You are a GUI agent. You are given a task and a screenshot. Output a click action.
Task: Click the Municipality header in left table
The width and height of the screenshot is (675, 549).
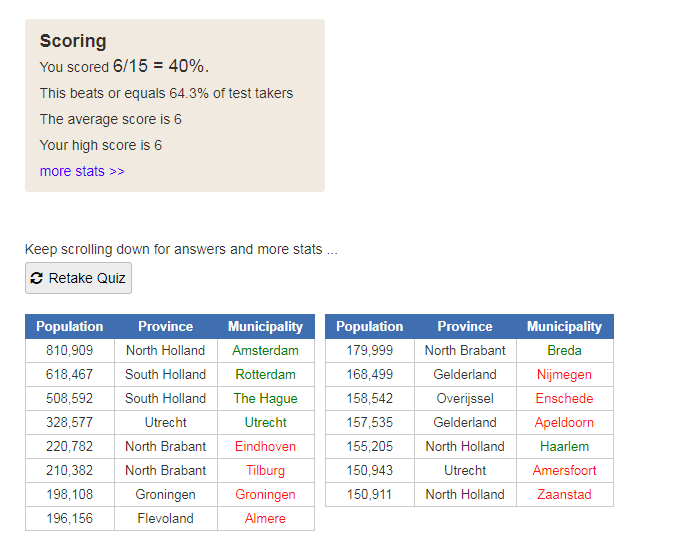pyautogui.click(x=266, y=326)
